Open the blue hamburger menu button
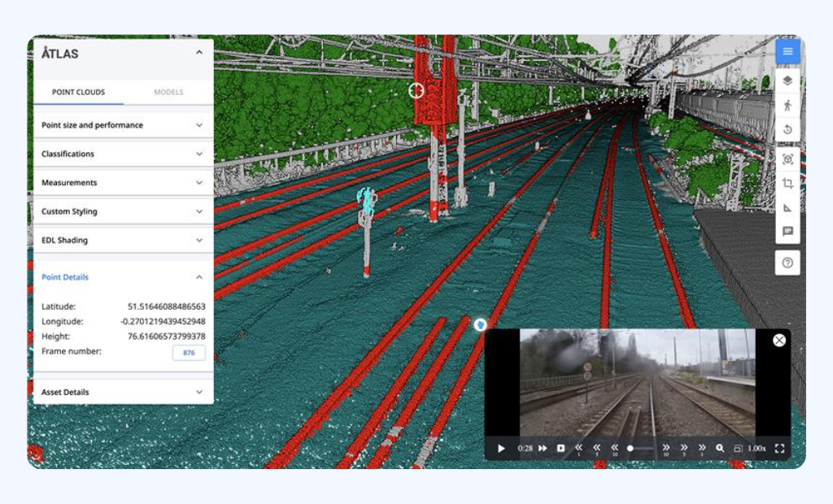This screenshot has width=833, height=504. pyautogui.click(x=787, y=52)
